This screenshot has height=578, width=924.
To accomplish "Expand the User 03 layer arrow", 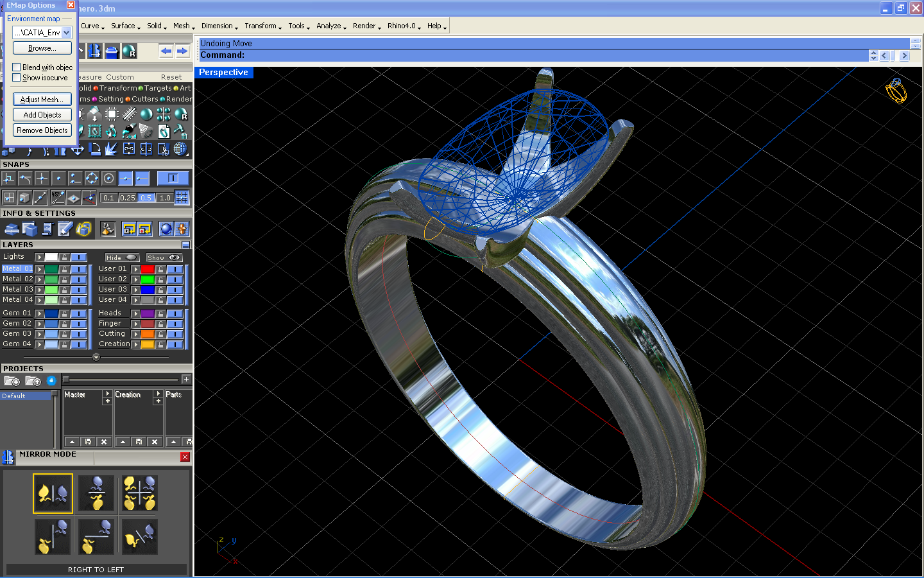I will pos(135,290).
